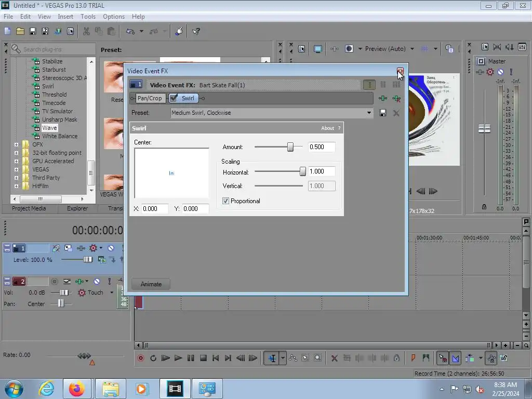
Task: Click the Amount value field showing 0.500
Action: coord(322,147)
